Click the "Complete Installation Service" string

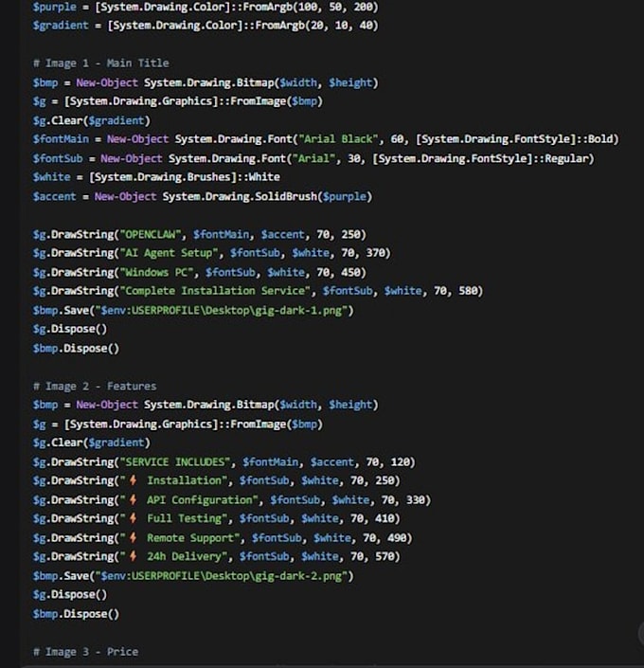tap(216, 291)
